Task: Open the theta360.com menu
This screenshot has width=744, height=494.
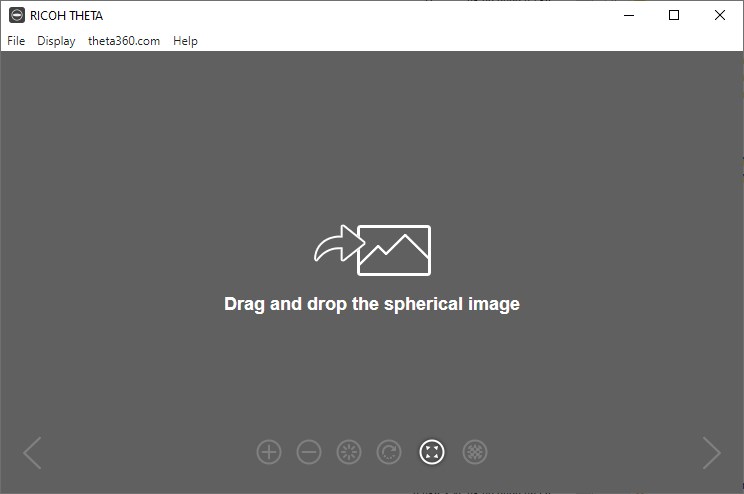Action: coord(124,41)
